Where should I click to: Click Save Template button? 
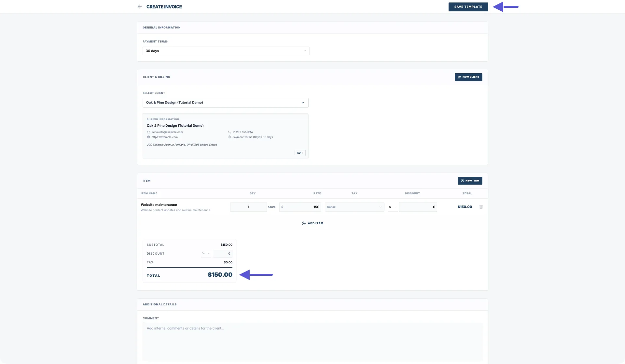tap(468, 7)
